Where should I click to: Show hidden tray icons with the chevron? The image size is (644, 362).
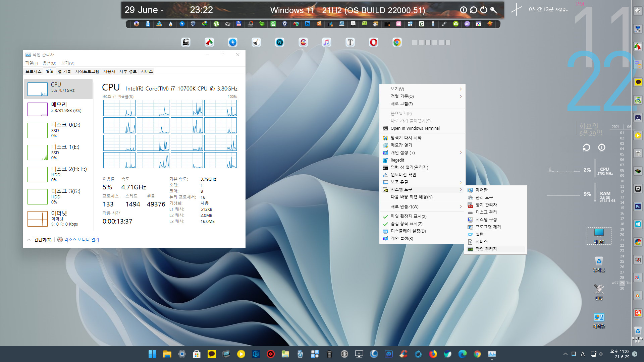[x=566, y=354]
